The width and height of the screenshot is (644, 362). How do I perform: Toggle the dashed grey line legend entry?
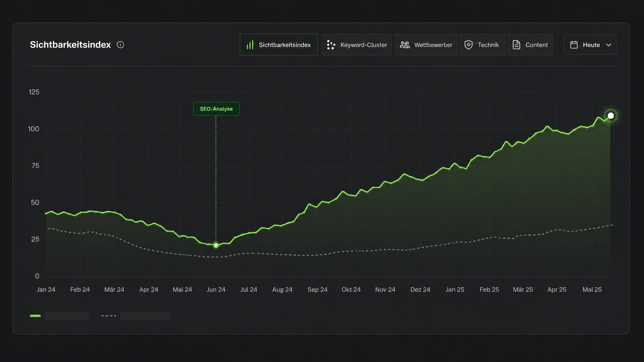pos(109,316)
